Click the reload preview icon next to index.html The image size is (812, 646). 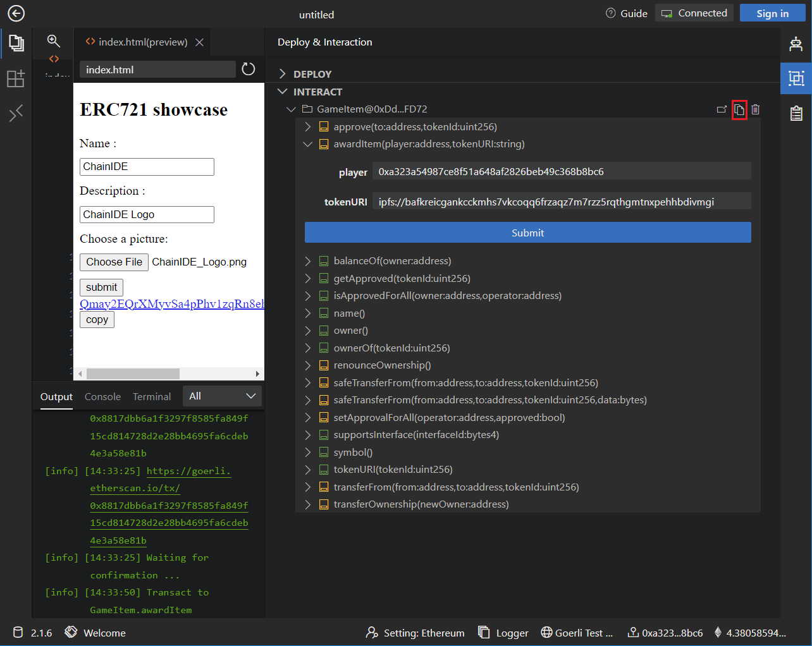[249, 70]
